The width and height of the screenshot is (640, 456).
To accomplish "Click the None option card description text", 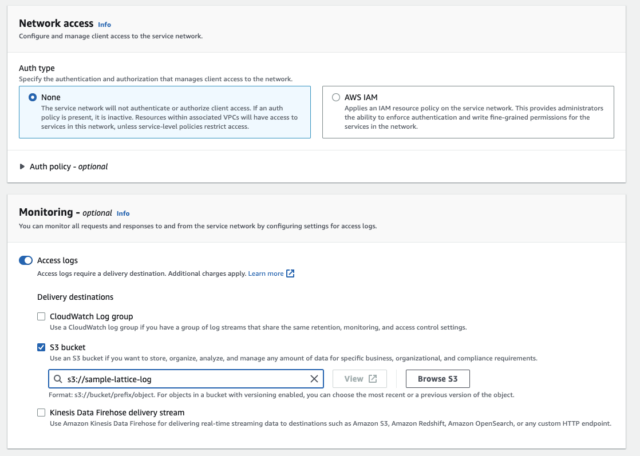I will click(169, 117).
